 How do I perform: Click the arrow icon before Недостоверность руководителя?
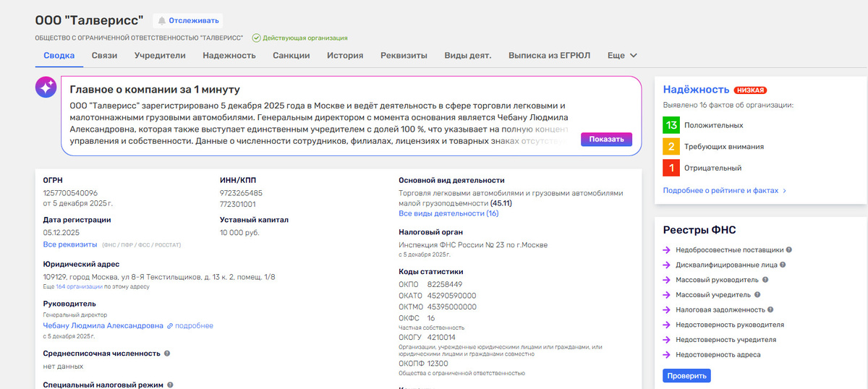click(x=667, y=325)
